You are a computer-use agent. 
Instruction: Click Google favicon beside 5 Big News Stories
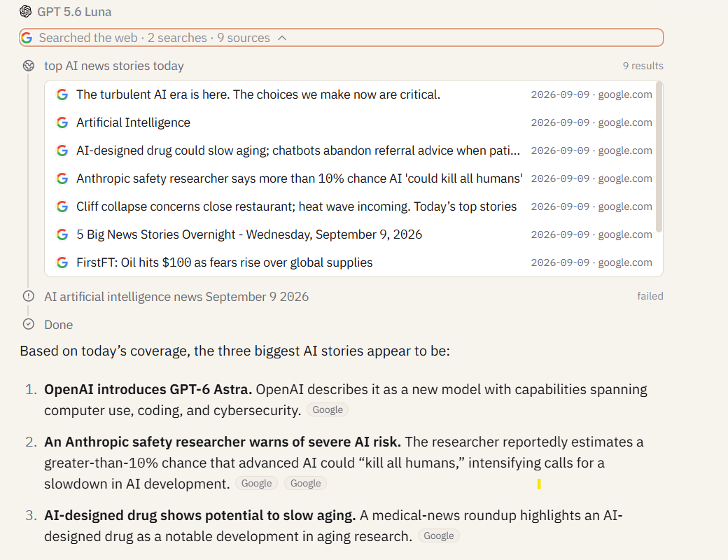click(x=62, y=234)
